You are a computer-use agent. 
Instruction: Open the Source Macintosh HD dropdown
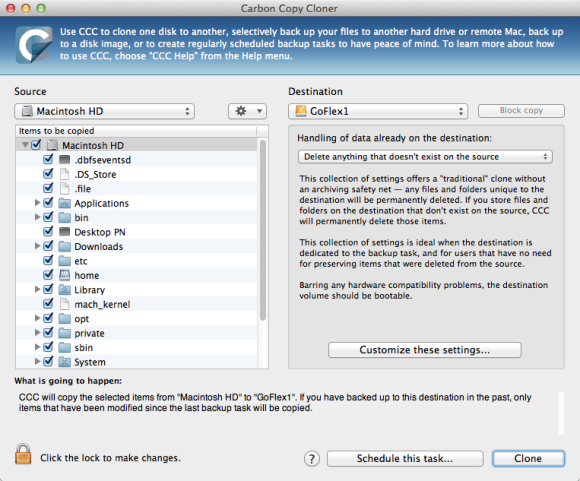(104, 111)
